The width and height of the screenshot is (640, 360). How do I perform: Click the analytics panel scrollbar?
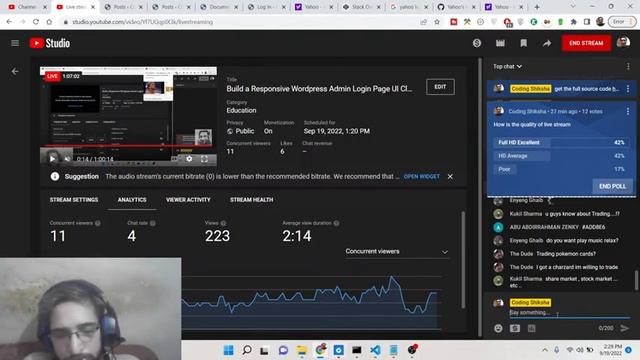click(x=463, y=259)
